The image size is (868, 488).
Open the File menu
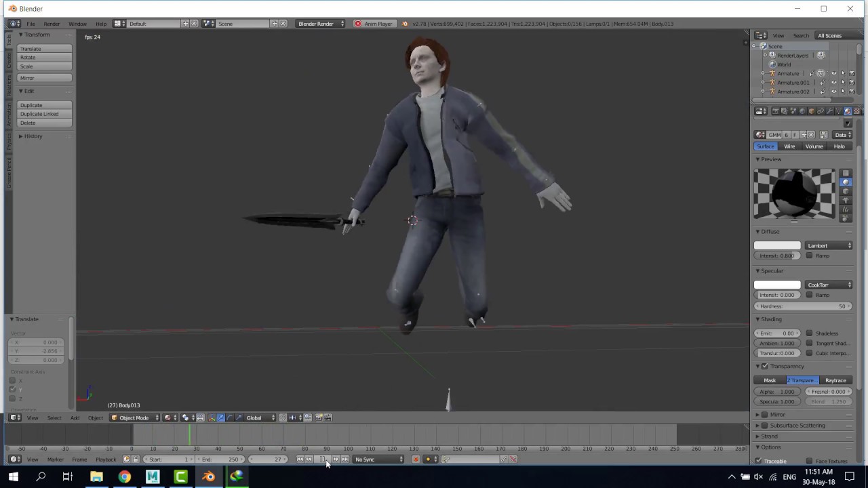[31, 24]
